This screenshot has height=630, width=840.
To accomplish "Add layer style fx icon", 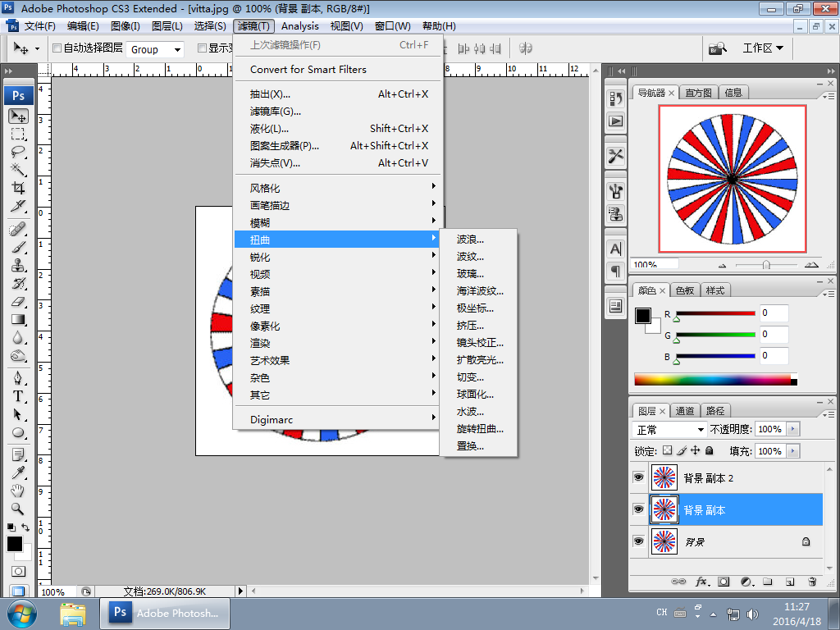I will [x=702, y=582].
